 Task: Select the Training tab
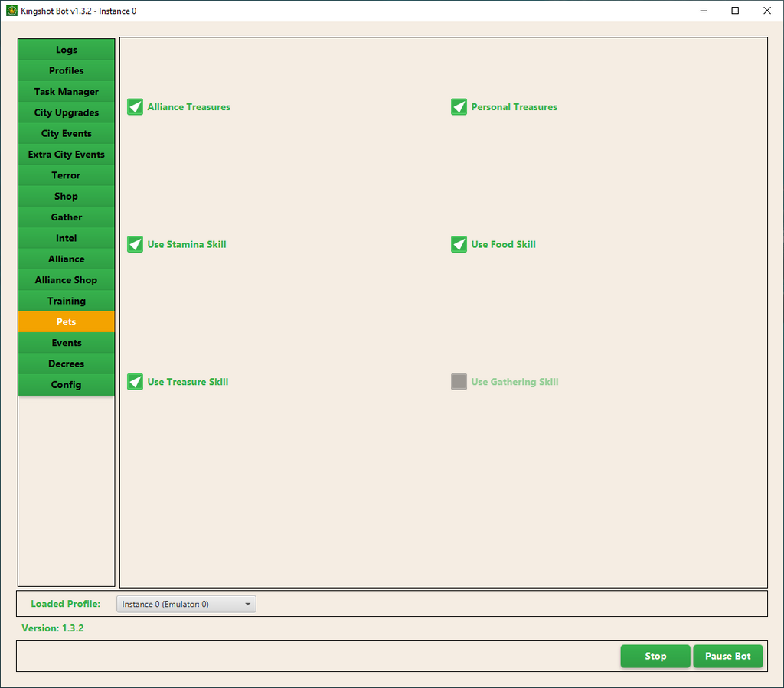click(67, 301)
